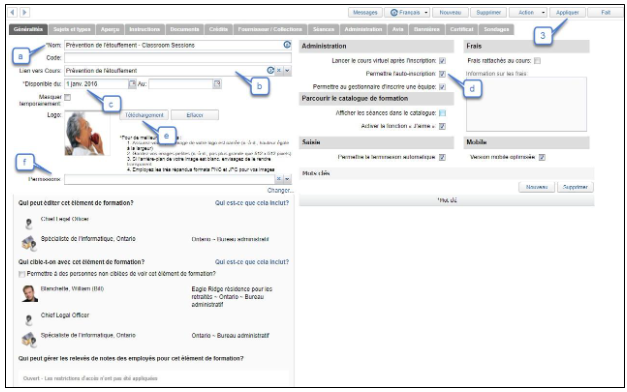Click Appliquer to apply changes
The height and width of the screenshot is (392, 627).
(567, 13)
